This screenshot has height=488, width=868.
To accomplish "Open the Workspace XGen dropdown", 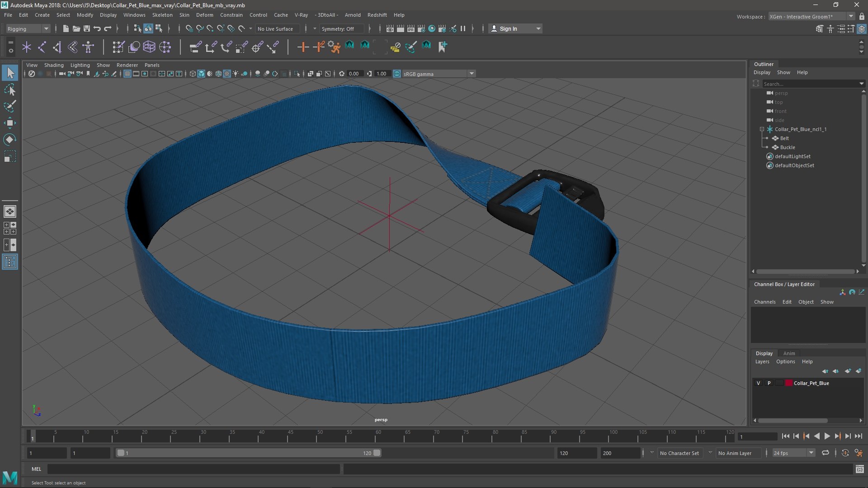I will point(811,16).
